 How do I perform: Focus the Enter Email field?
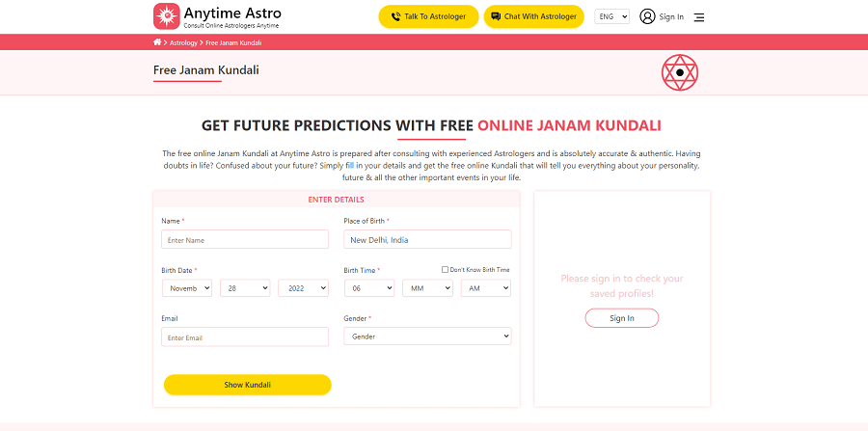[x=245, y=337]
